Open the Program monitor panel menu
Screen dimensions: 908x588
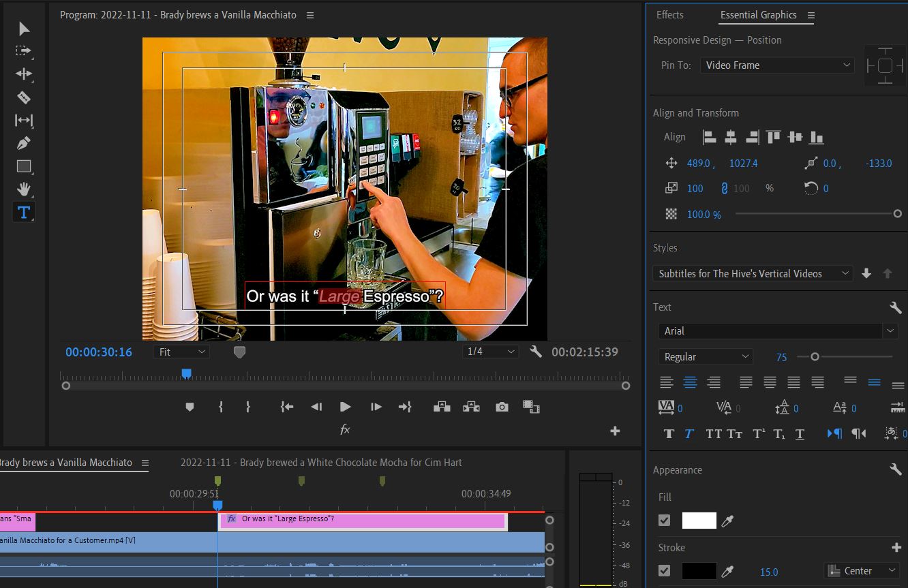click(311, 15)
